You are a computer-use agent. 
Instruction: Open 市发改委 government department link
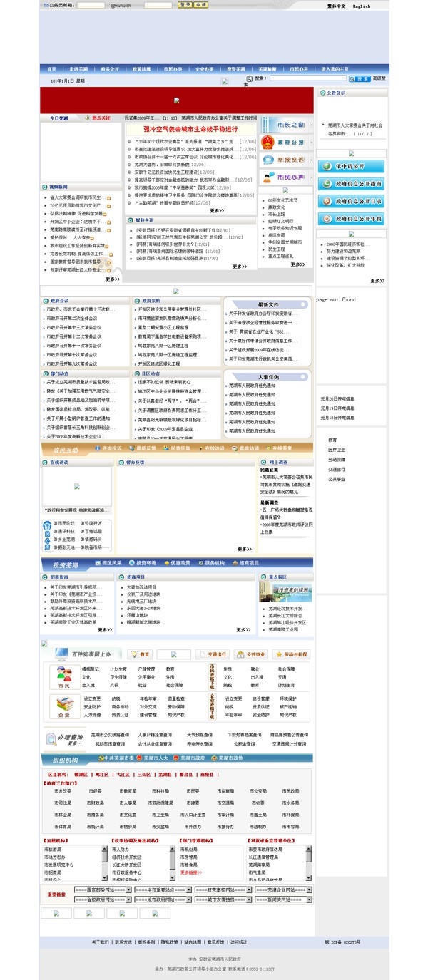63,790
